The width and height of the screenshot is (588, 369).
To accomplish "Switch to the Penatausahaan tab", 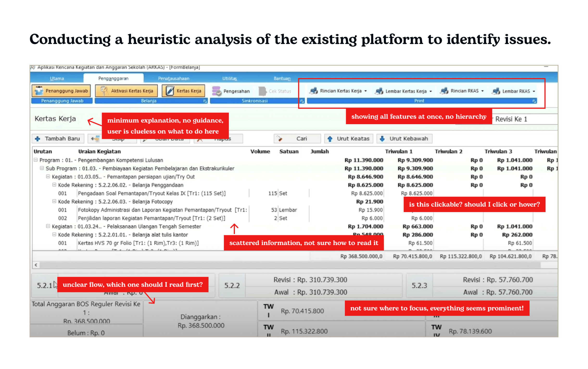I will (174, 79).
